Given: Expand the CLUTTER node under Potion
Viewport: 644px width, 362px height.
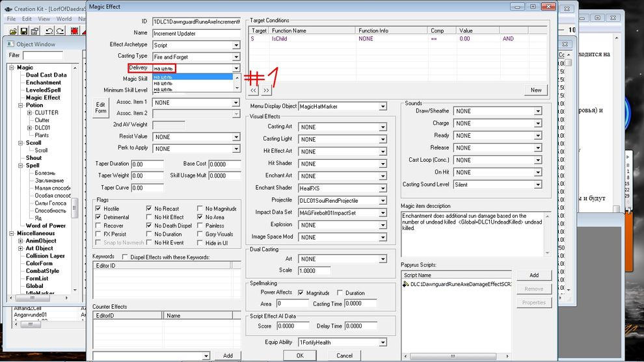Looking at the screenshot, I should click(29, 113).
